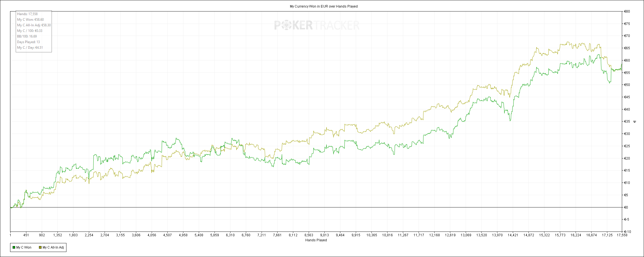Click the olive My C All-In Adj legend swatch
The image size is (644, 257).
pyautogui.click(x=40, y=247)
